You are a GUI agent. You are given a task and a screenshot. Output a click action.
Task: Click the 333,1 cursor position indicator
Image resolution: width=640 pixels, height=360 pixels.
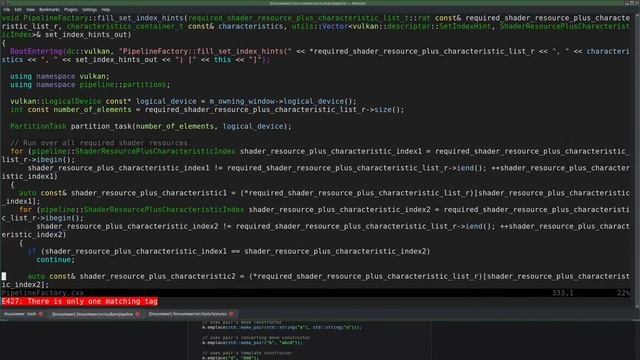(x=562, y=293)
